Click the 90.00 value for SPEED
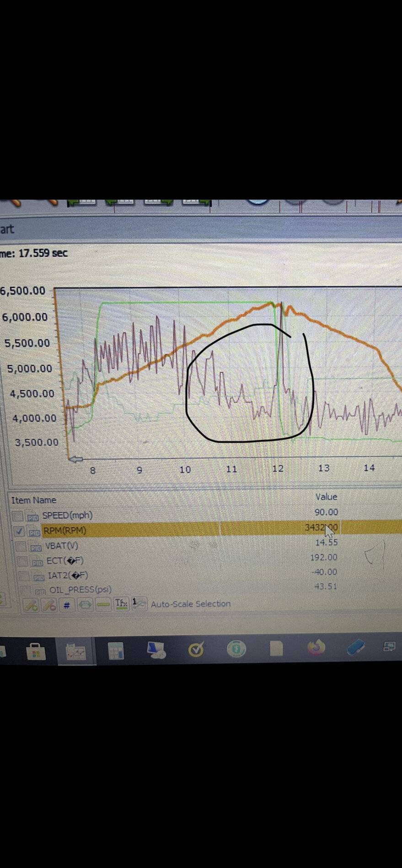The height and width of the screenshot is (868, 402). point(326,512)
